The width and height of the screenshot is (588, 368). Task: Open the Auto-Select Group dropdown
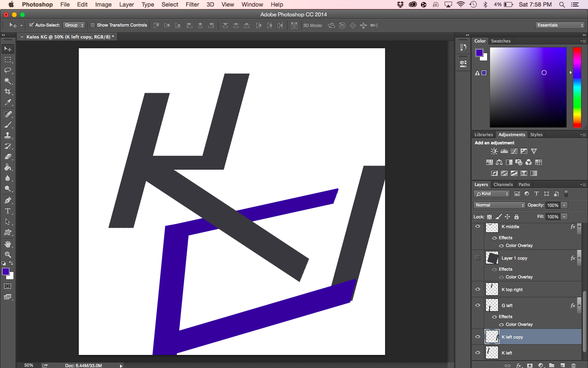pyautogui.click(x=74, y=25)
